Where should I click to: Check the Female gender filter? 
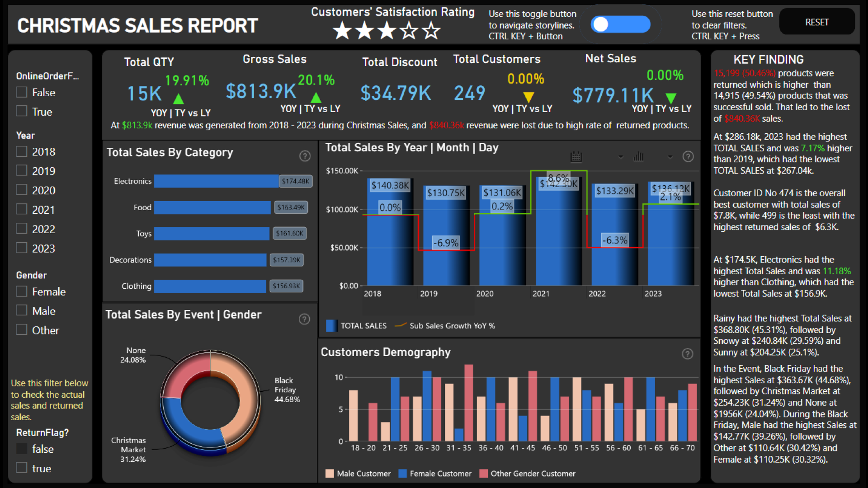(22, 291)
